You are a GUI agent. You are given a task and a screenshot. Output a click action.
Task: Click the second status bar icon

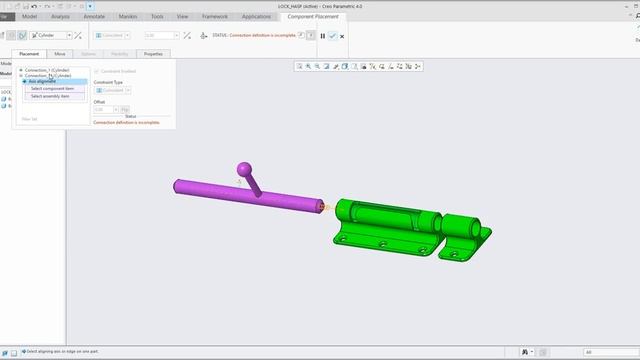point(13,353)
